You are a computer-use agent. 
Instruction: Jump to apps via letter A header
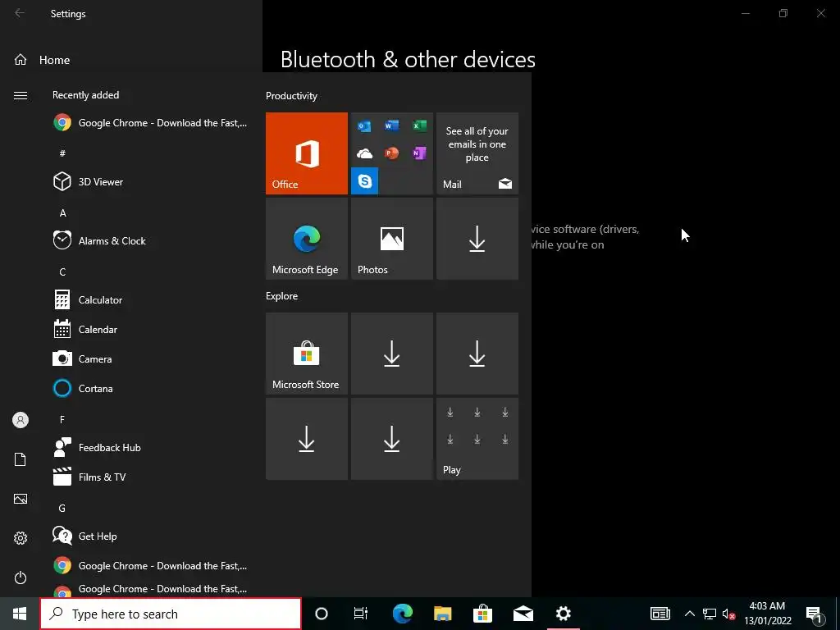[x=62, y=212]
